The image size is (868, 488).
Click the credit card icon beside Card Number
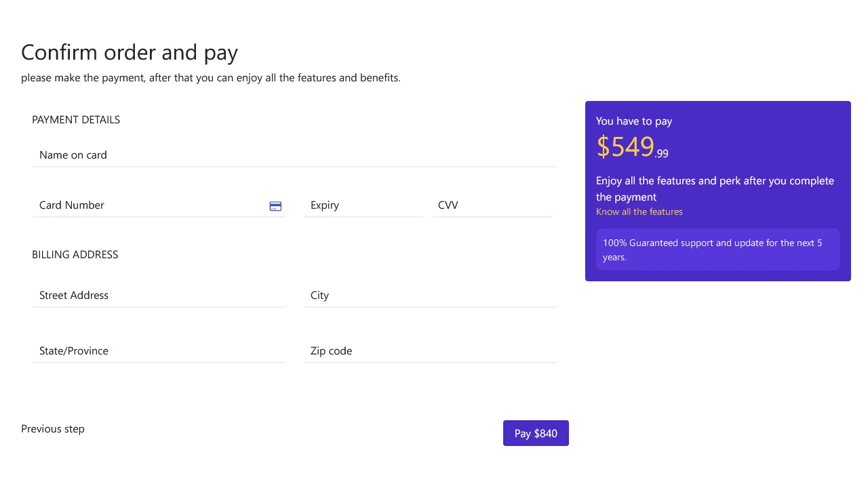(275, 206)
